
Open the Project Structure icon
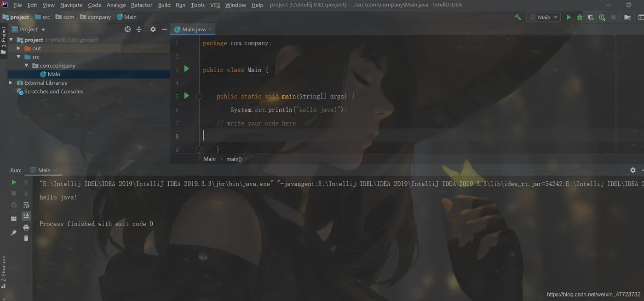627,17
